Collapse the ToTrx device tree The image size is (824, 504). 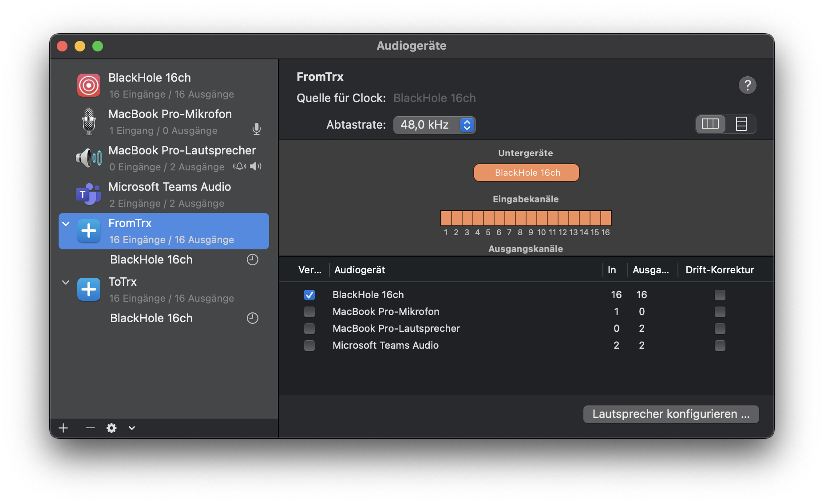coord(66,282)
